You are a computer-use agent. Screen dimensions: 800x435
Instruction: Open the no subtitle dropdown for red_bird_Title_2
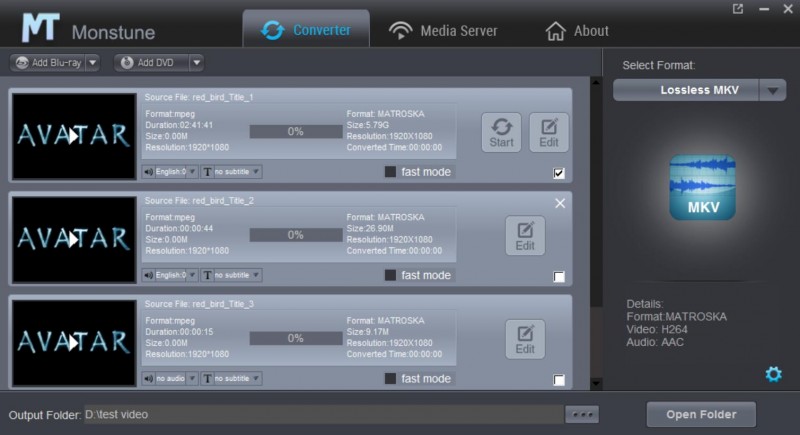(x=232, y=275)
